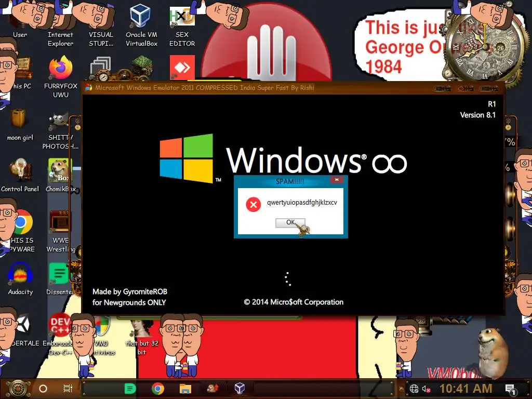The width and height of the screenshot is (532, 399).
Task: Click the network globe tray icon
Action: tap(414, 389)
